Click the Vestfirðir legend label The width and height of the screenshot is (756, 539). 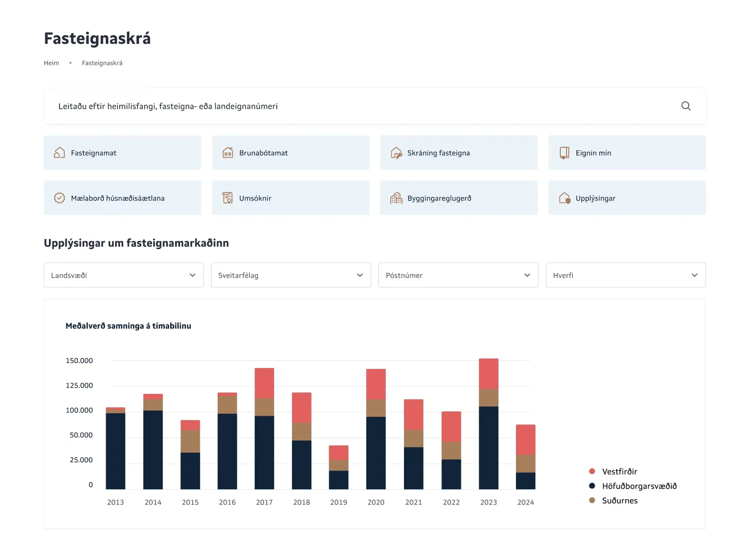point(619,471)
